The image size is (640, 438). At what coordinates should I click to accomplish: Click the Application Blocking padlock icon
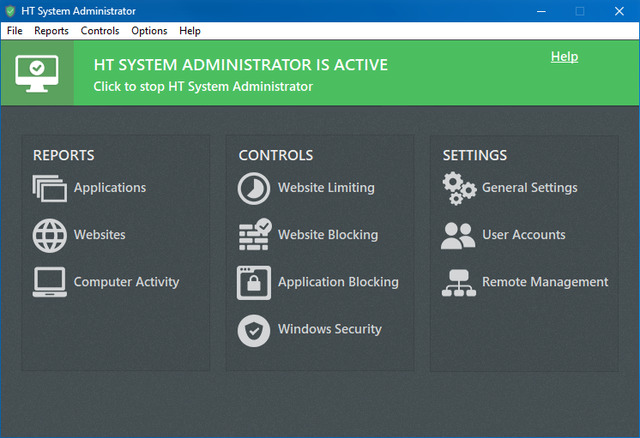[x=254, y=282]
